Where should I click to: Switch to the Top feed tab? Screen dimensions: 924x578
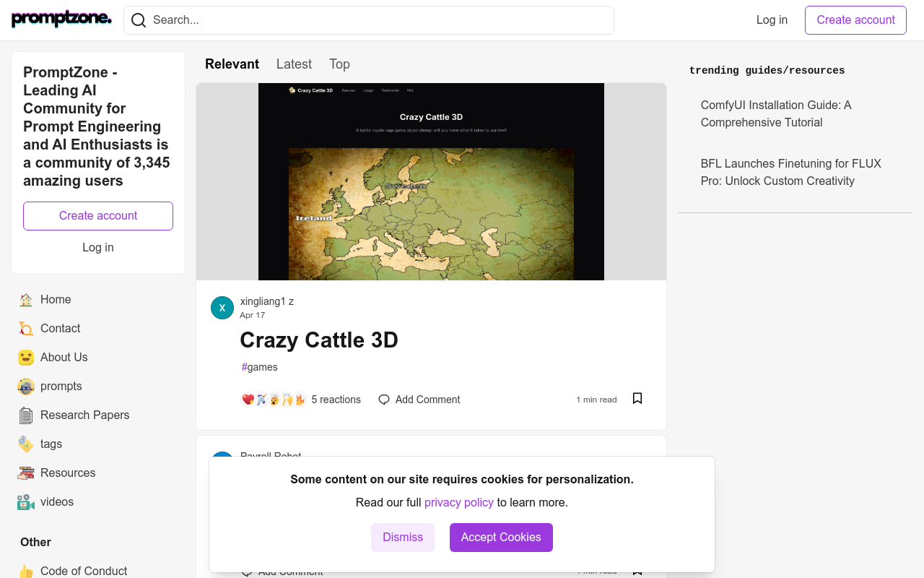point(339,64)
